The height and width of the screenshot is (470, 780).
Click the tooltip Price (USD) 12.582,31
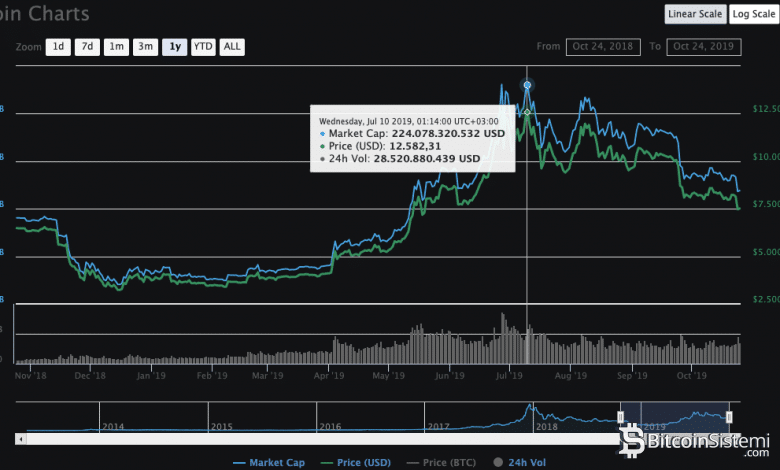point(415,146)
